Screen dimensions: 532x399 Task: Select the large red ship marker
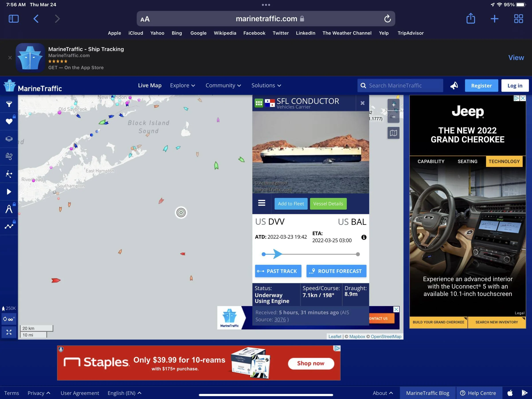(x=56, y=280)
